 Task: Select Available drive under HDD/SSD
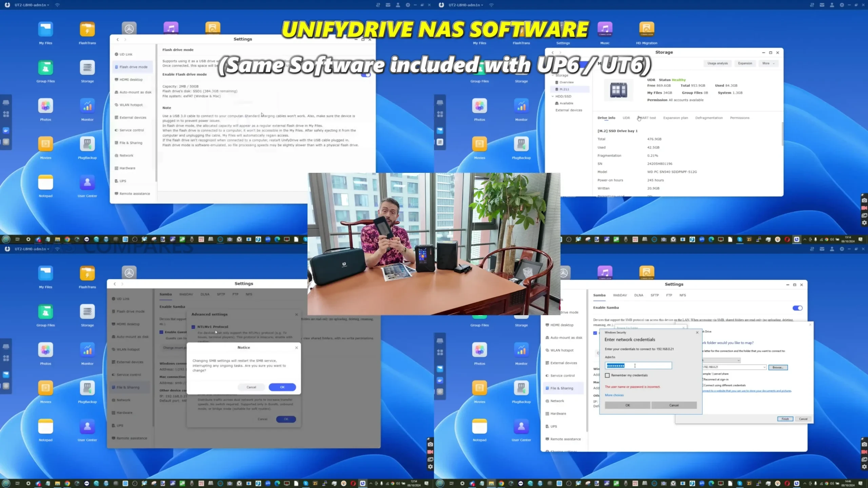coord(566,103)
